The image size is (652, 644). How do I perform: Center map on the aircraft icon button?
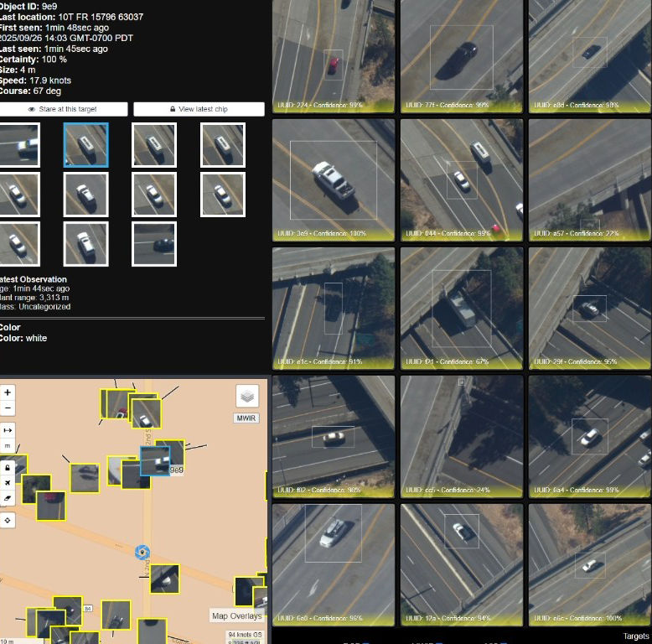(x=8, y=483)
